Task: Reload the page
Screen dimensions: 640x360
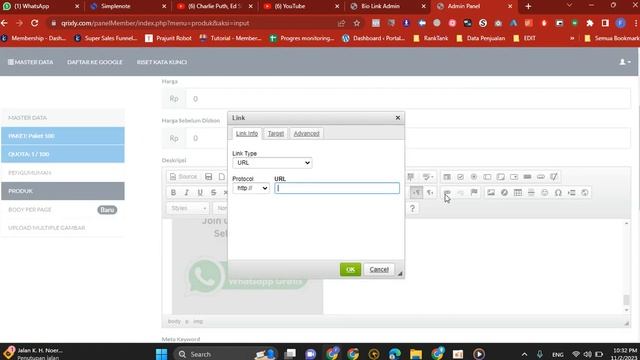Action: [35, 23]
